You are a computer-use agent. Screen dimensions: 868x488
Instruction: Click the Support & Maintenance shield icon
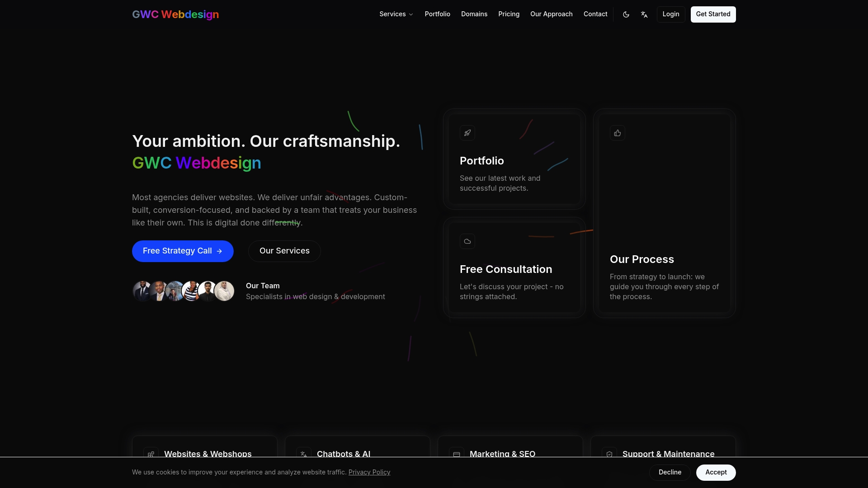pos(609,454)
